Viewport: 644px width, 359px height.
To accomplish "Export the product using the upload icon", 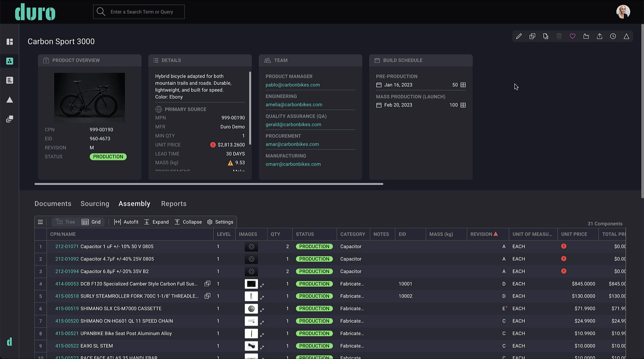I will tap(600, 36).
